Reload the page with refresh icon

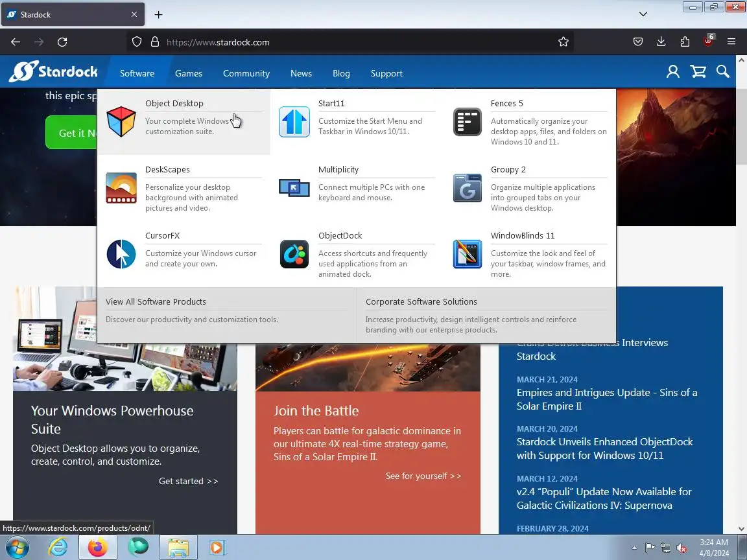tap(62, 42)
